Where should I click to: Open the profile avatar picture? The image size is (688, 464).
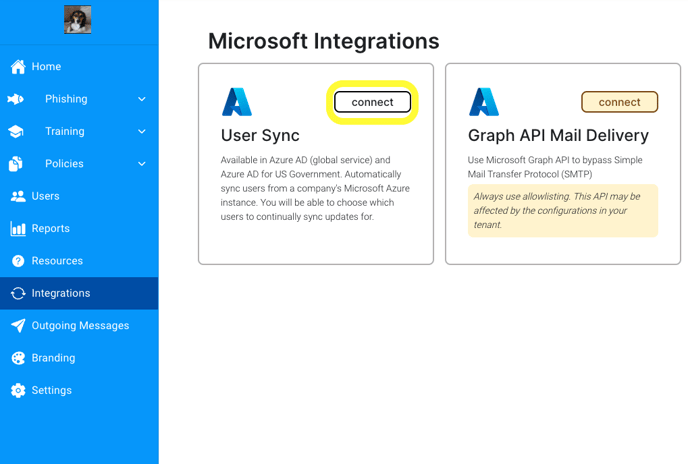[78, 19]
